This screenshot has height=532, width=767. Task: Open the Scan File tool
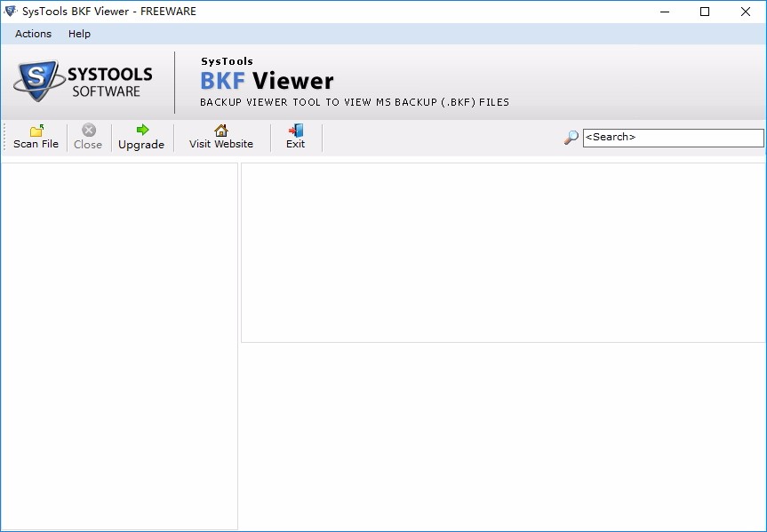36,137
